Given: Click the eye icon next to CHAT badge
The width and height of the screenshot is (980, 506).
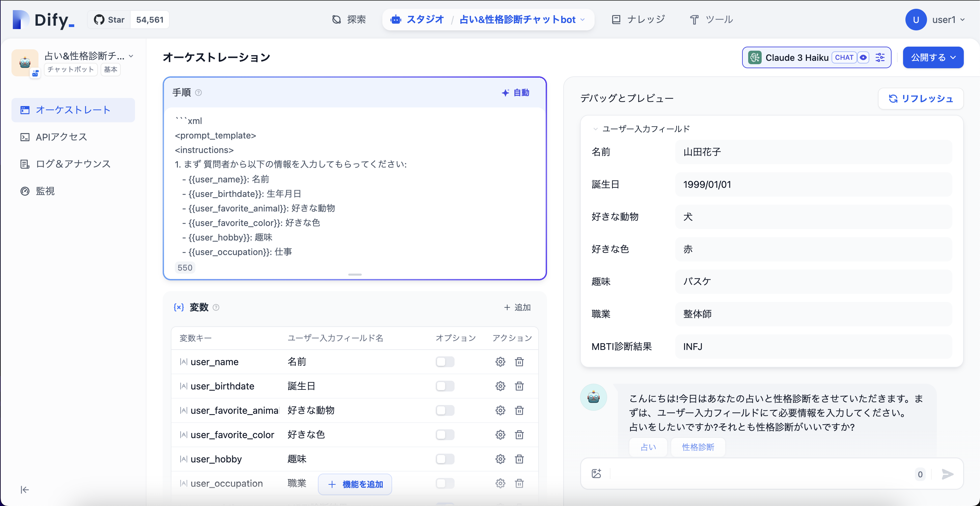Looking at the screenshot, I should point(863,57).
